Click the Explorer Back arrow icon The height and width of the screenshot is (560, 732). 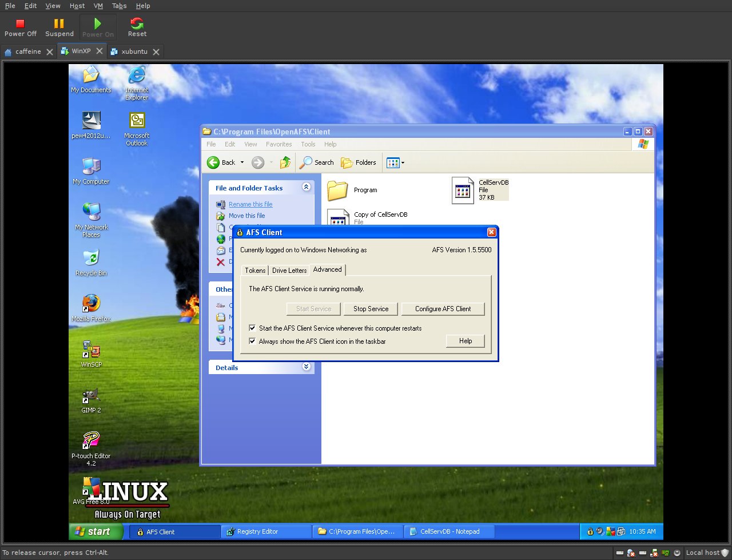coord(213,162)
